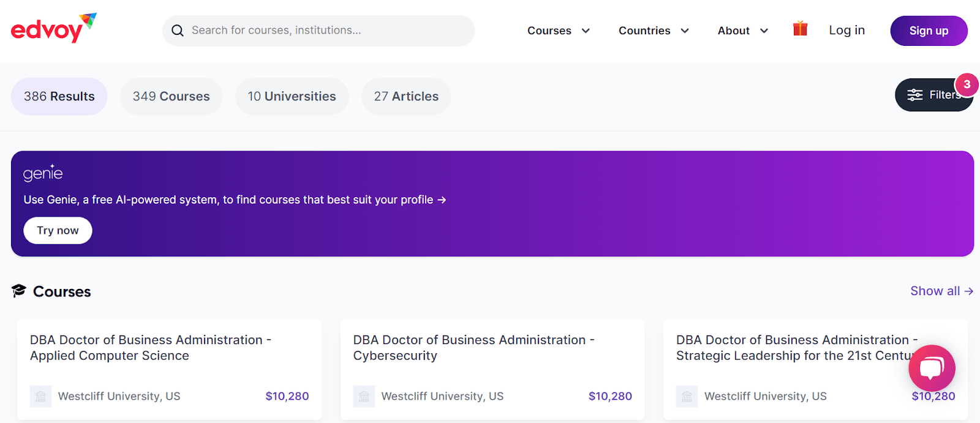Switch to the 10 Universities tab
Viewport: 980px width, 423px height.
click(292, 96)
